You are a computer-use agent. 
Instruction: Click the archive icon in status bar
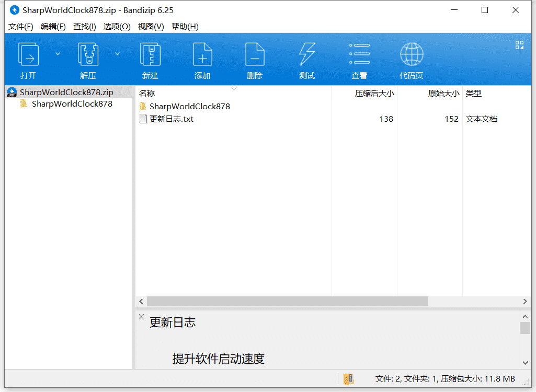pyautogui.click(x=348, y=379)
